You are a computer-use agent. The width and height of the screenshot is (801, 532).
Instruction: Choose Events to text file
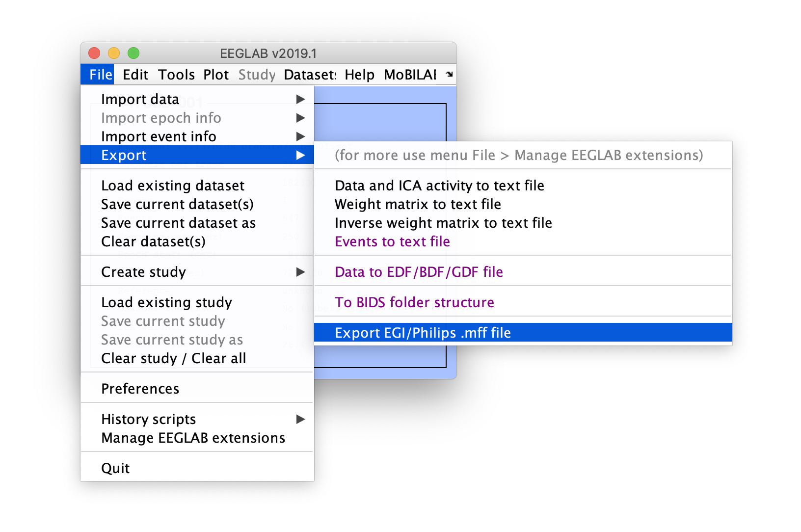point(392,241)
